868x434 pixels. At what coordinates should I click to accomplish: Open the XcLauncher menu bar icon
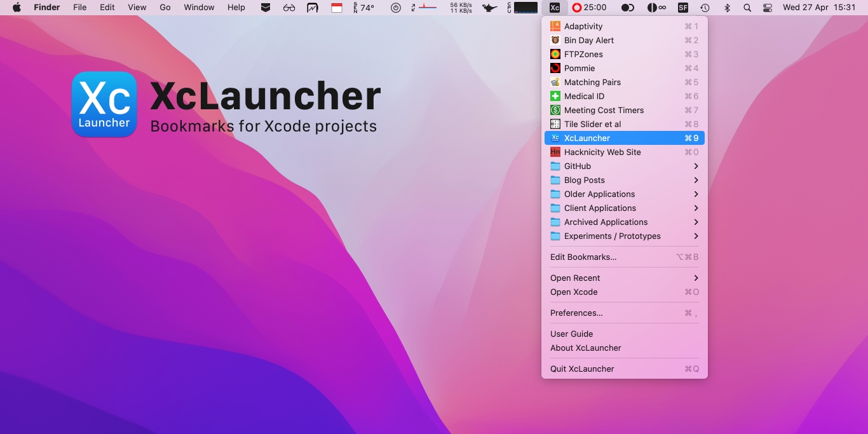(x=555, y=8)
